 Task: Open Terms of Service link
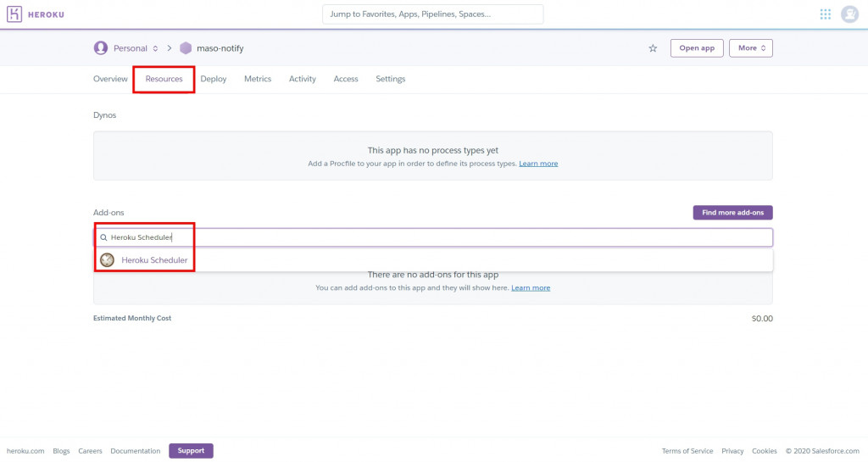(687, 451)
